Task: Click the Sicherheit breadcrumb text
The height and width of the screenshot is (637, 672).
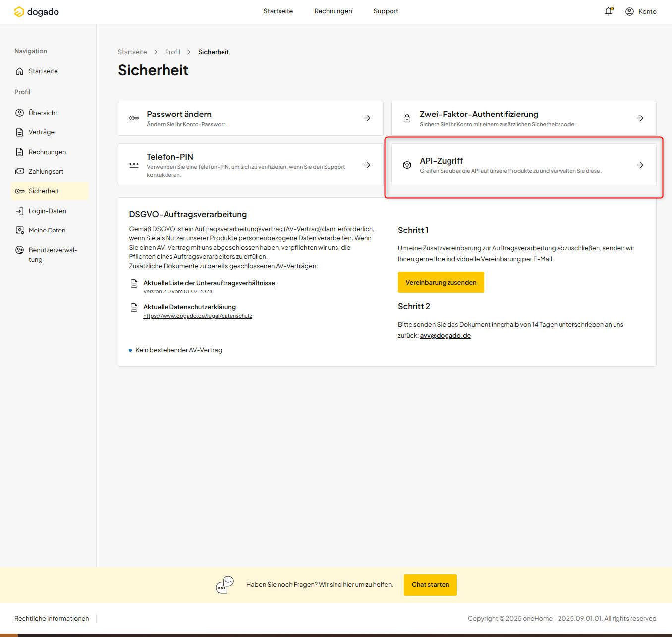Action: pyautogui.click(x=214, y=52)
